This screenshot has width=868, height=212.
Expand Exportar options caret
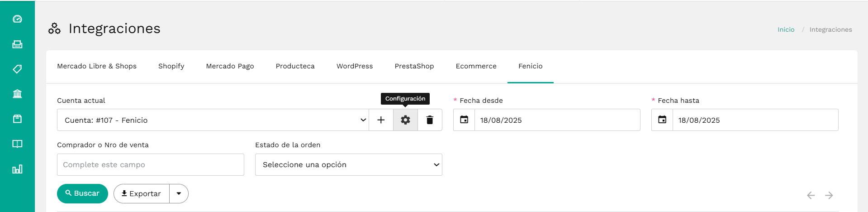pyautogui.click(x=179, y=193)
